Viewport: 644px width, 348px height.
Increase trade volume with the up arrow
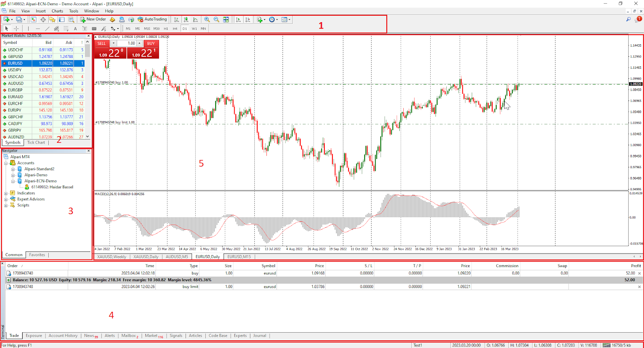140,43
